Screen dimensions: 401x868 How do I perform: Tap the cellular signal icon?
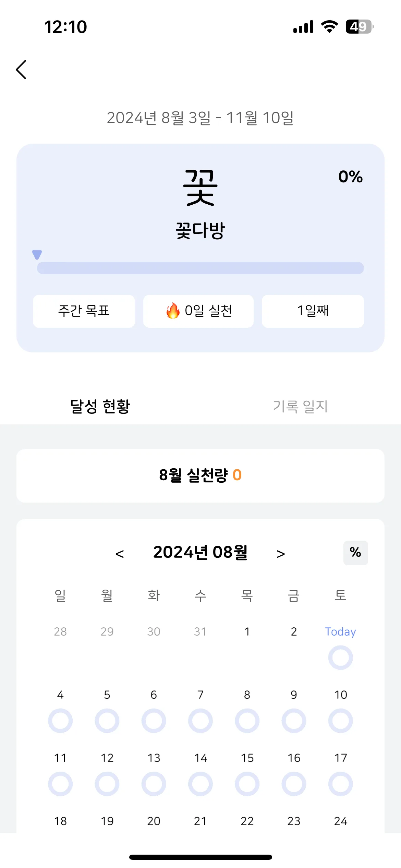point(303,27)
